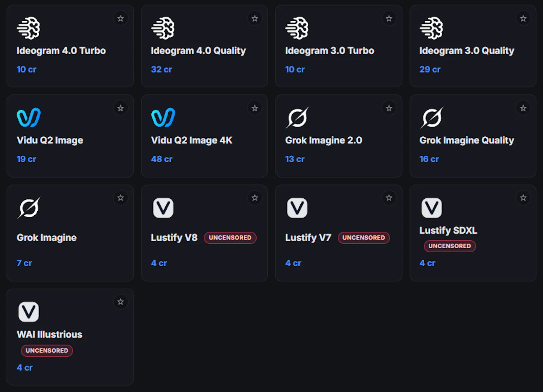Star the Ideogram 3.0 Quality model
Image resolution: width=543 pixels, height=392 pixels.
click(523, 19)
